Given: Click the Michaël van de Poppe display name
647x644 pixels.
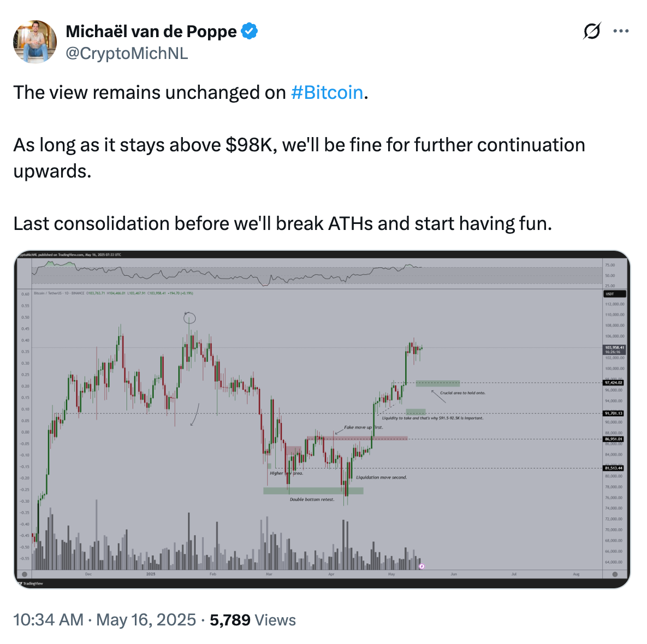Looking at the screenshot, I should [151, 32].
